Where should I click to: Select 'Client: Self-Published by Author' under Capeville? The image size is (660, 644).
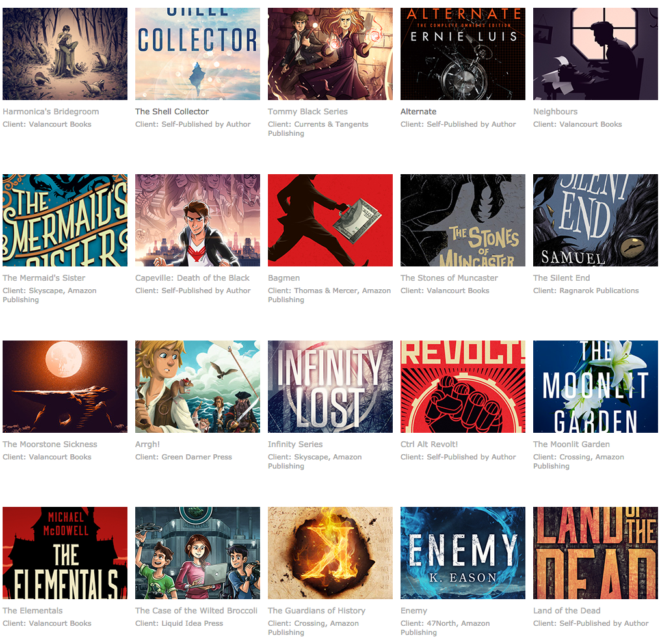pyautogui.click(x=192, y=290)
